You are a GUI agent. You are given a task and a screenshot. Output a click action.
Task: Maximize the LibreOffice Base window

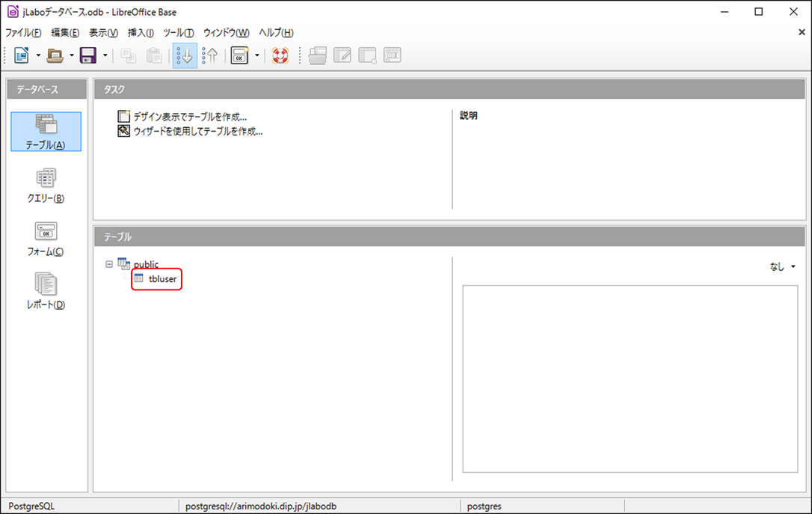[x=759, y=11]
